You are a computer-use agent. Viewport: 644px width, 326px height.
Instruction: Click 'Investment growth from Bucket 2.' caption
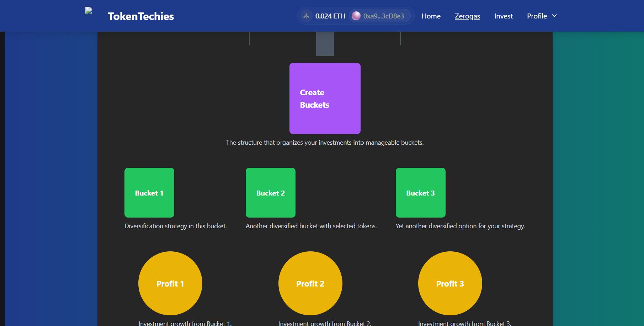pyautogui.click(x=325, y=323)
